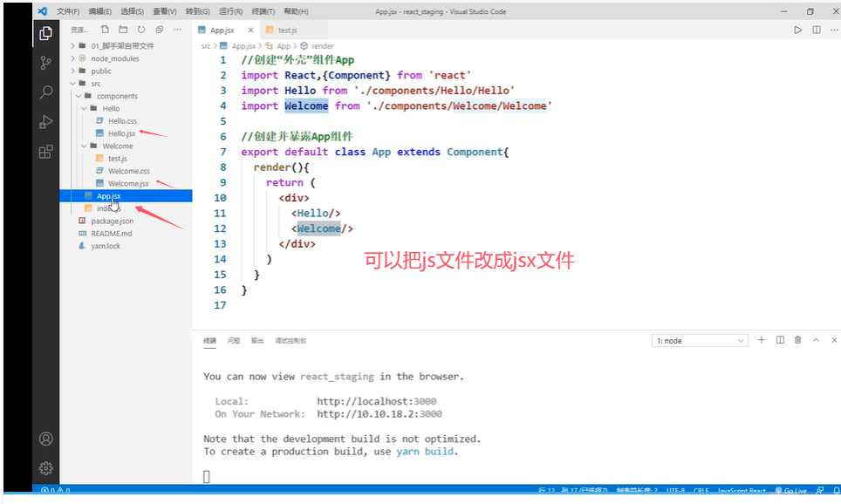Open the Search view in activity bar
841x504 pixels.
[46, 92]
